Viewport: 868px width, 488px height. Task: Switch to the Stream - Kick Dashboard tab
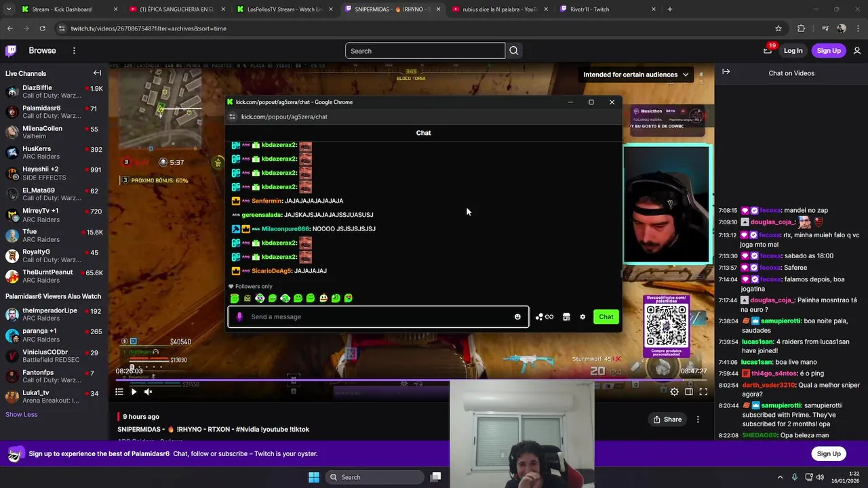click(71, 9)
